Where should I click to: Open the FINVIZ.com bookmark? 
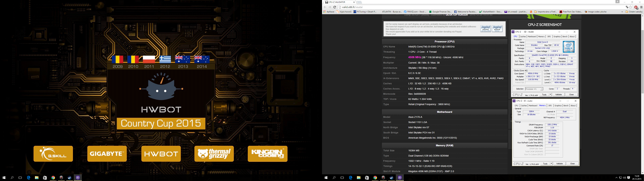click(x=415, y=12)
